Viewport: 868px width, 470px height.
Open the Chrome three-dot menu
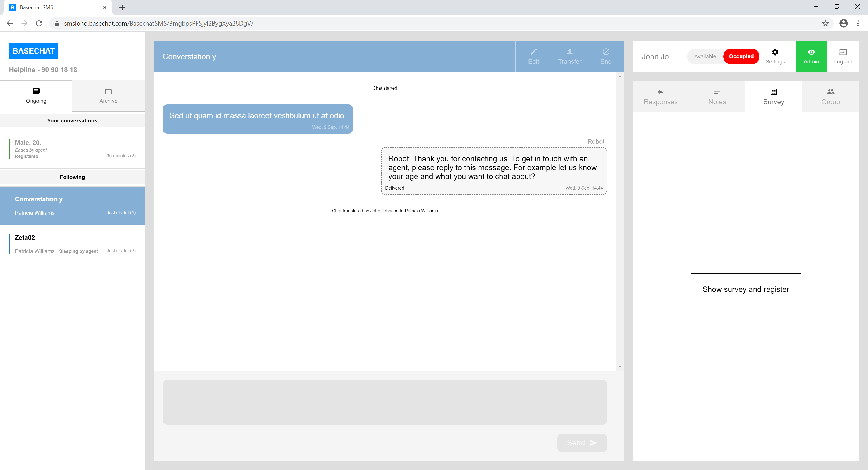click(858, 23)
